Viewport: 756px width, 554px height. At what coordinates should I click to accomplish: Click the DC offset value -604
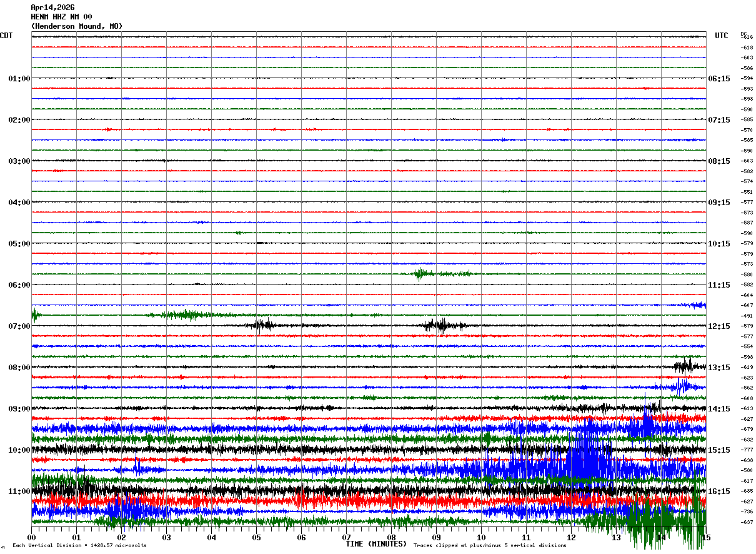click(x=747, y=295)
